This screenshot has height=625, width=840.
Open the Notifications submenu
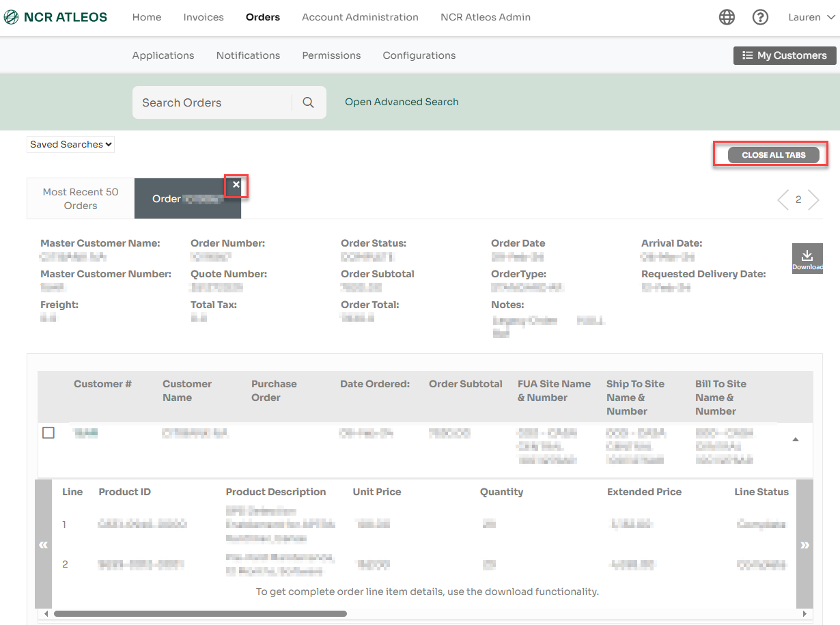click(x=248, y=55)
